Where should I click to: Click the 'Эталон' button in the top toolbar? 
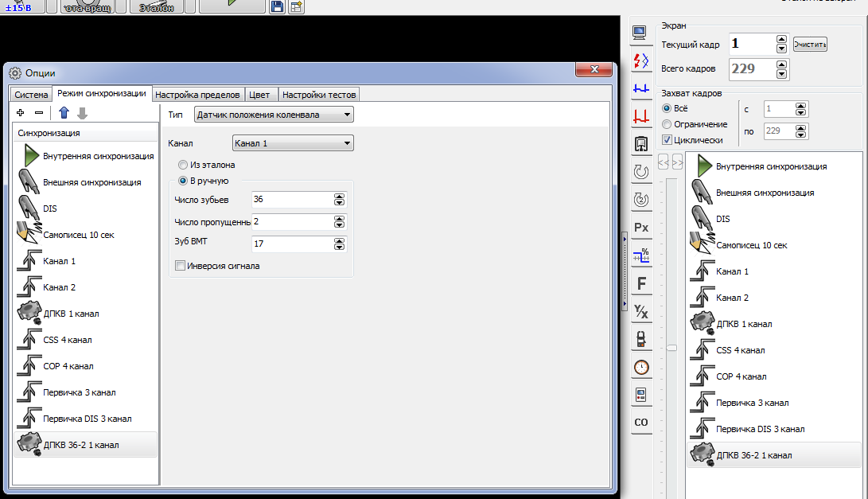point(157,6)
